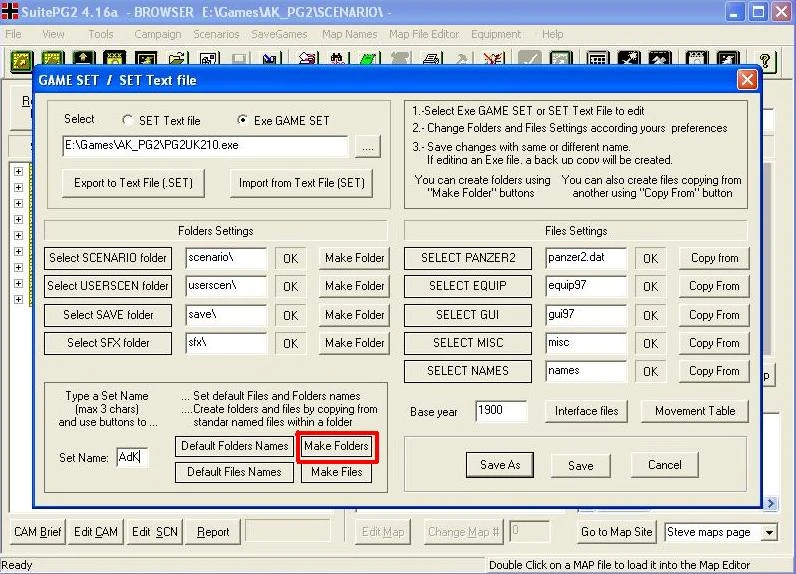Click OK beside the save folder field
This screenshot has height=574, width=796.
coord(290,316)
